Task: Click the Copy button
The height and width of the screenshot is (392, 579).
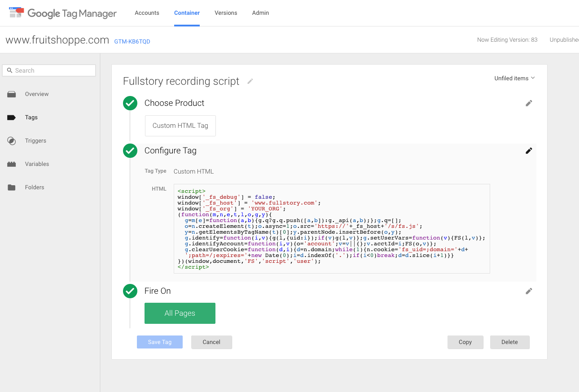Action: pos(465,342)
